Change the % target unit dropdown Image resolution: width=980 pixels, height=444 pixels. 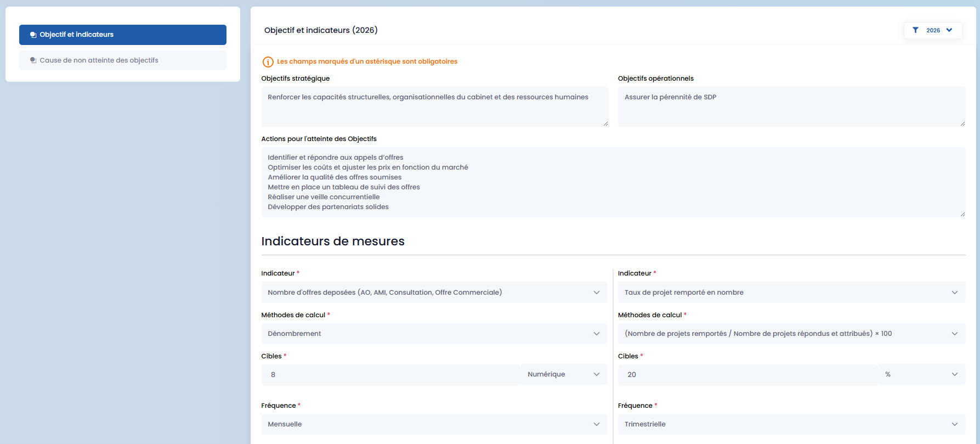(921, 374)
